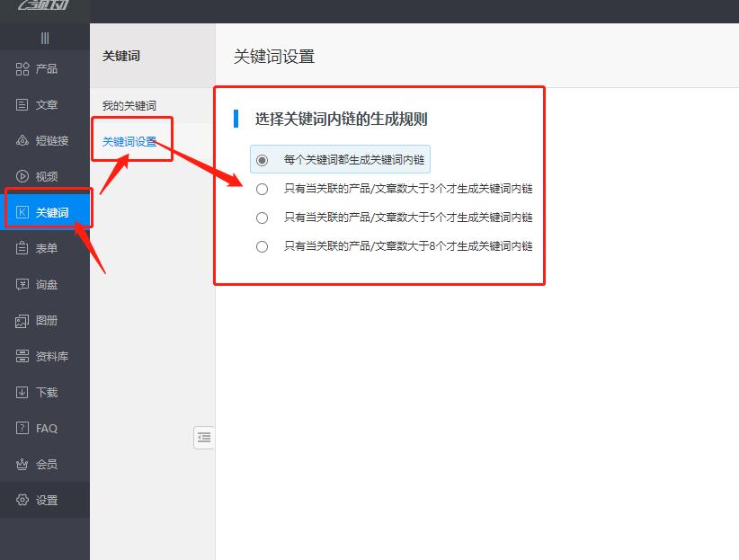Select the 短链接 short link icon

22,141
